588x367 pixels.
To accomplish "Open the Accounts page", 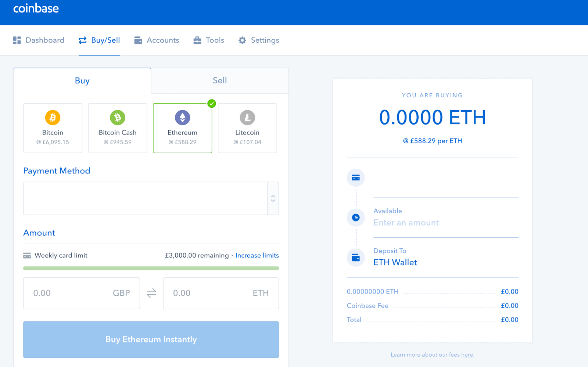I will (157, 40).
